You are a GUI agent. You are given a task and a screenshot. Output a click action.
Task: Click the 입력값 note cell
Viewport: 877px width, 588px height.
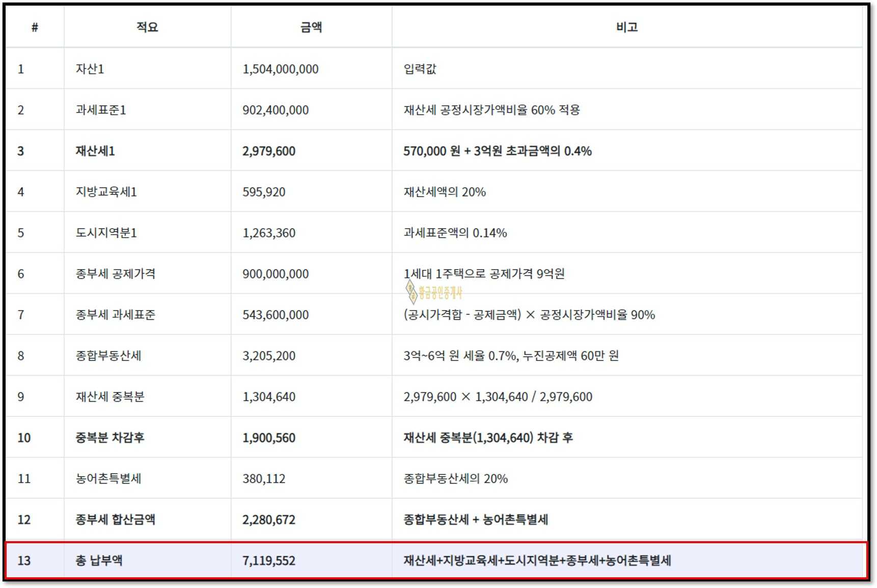coord(420,69)
